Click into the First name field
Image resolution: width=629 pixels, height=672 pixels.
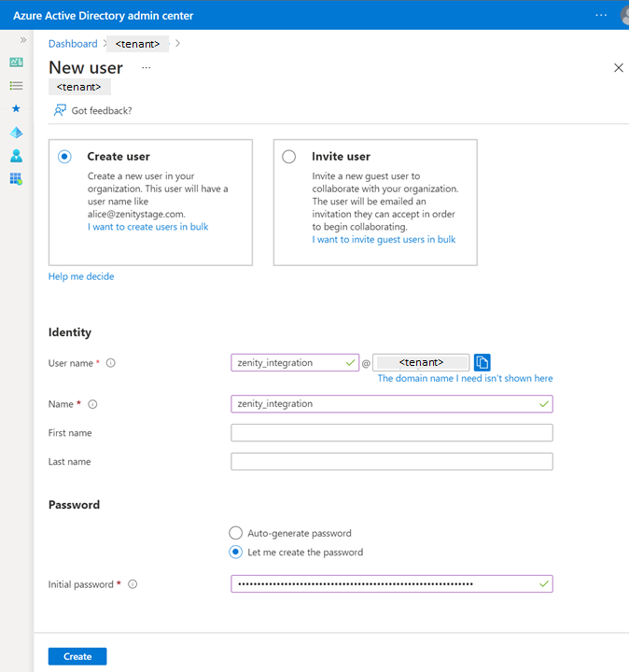tap(391, 433)
